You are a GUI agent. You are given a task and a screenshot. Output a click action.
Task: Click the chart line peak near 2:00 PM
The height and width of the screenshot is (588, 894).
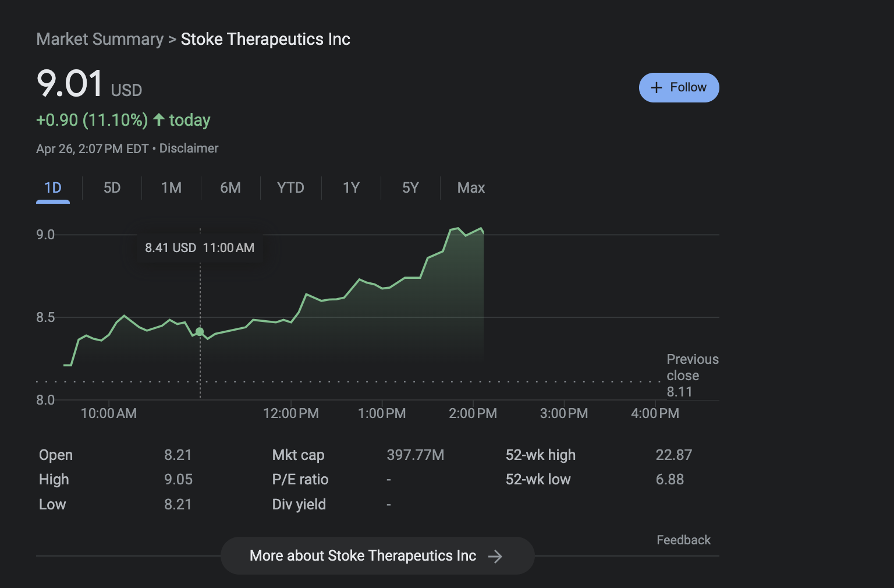pos(458,228)
